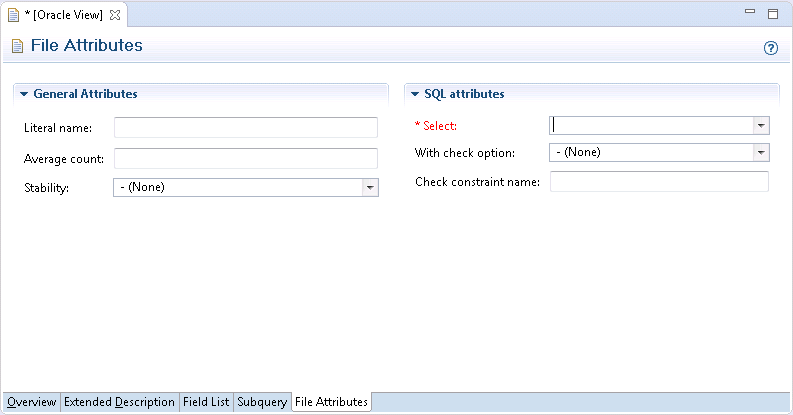Collapse the General Attributes section

[24, 94]
